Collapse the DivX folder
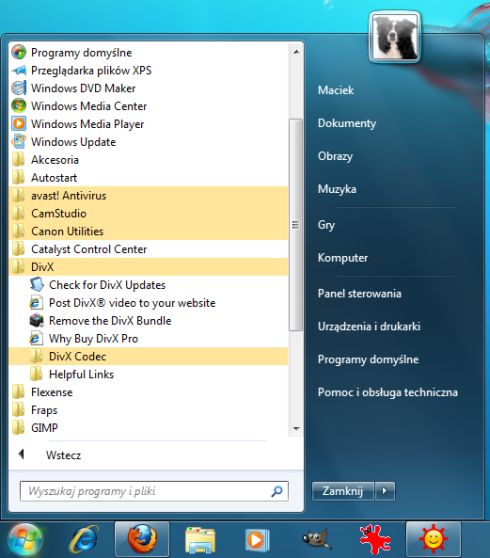This screenshot has width=490, height=558. pyautogui.click(x=148, y=267)
